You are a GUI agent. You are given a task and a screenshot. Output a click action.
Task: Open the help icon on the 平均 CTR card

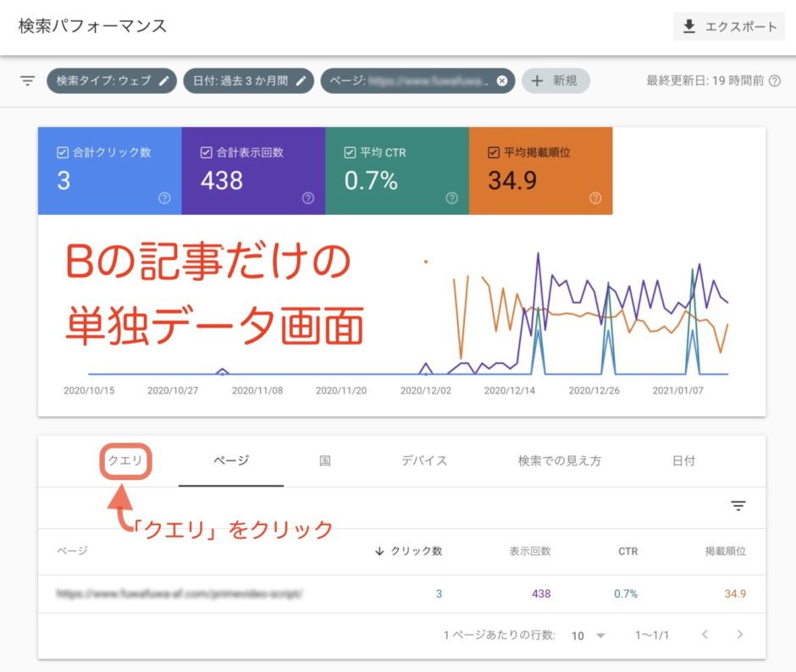[452, 198]
